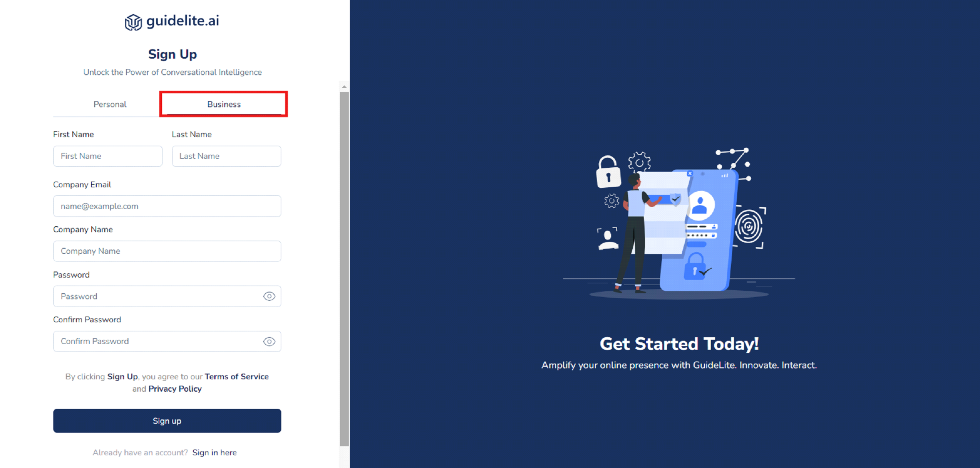Image resolution: width=980 pixels, height=468 pixels.
Task: Open the Terms of Service link
Action: pos(236,376)
